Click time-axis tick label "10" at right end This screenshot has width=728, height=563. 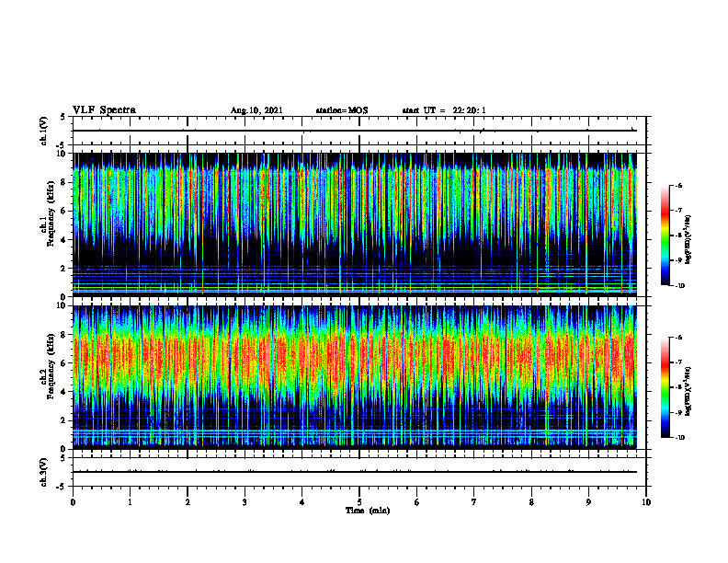click(x=646, y=502)
